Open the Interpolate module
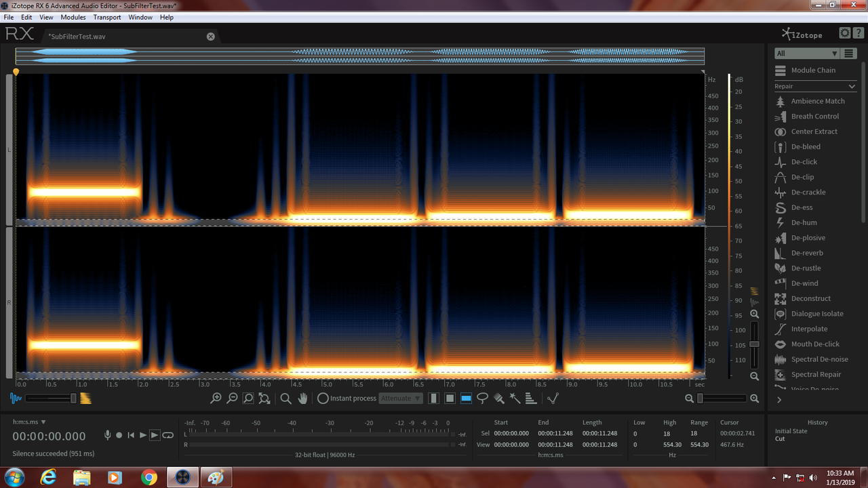This screenshot has height=488, width=868. pos(811,329)
